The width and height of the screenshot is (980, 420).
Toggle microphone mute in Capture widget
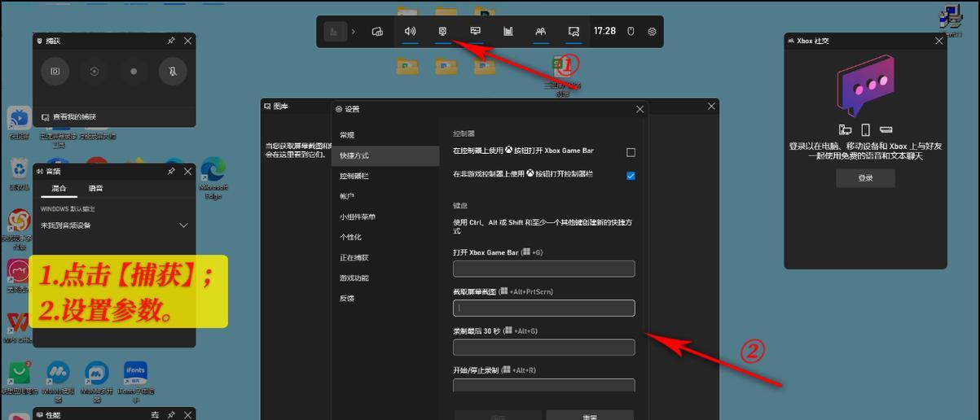point(173,72)
